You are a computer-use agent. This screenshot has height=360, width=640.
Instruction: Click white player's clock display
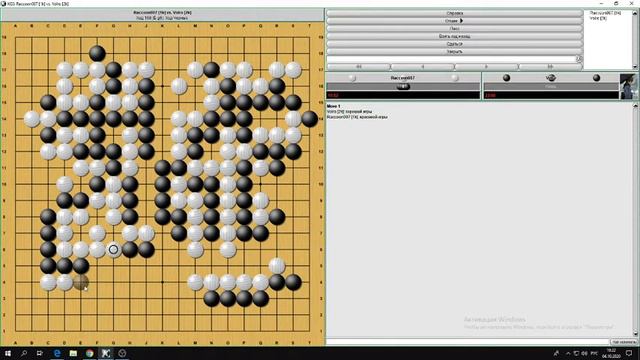click(403, 95)
